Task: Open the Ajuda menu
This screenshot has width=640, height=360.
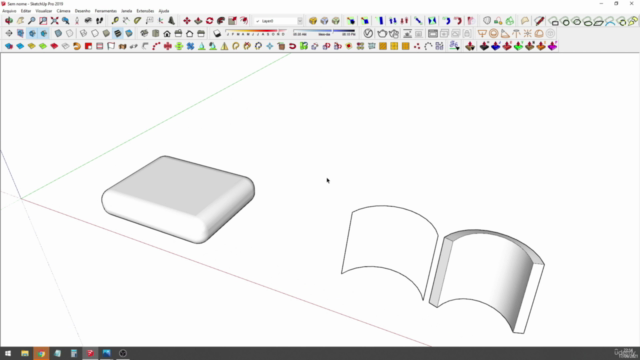Action: click(164, 11)
